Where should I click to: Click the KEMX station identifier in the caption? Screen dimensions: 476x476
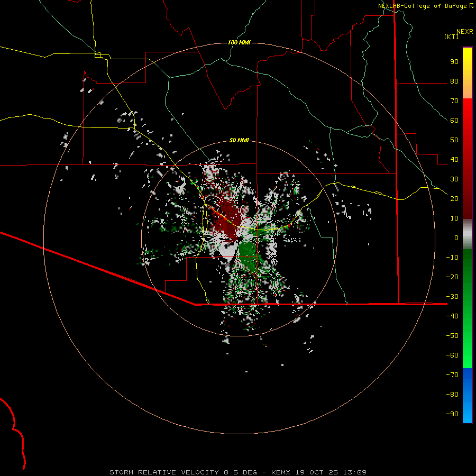point(281,472)
